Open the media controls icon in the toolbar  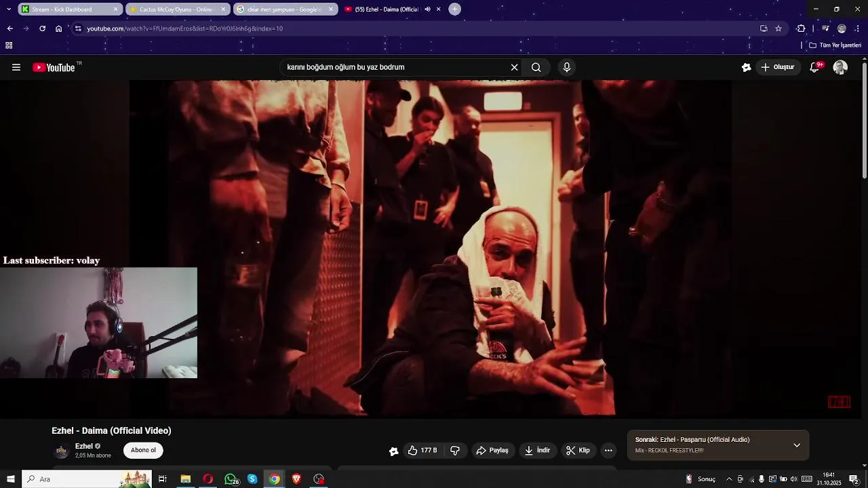click(825, 28)
